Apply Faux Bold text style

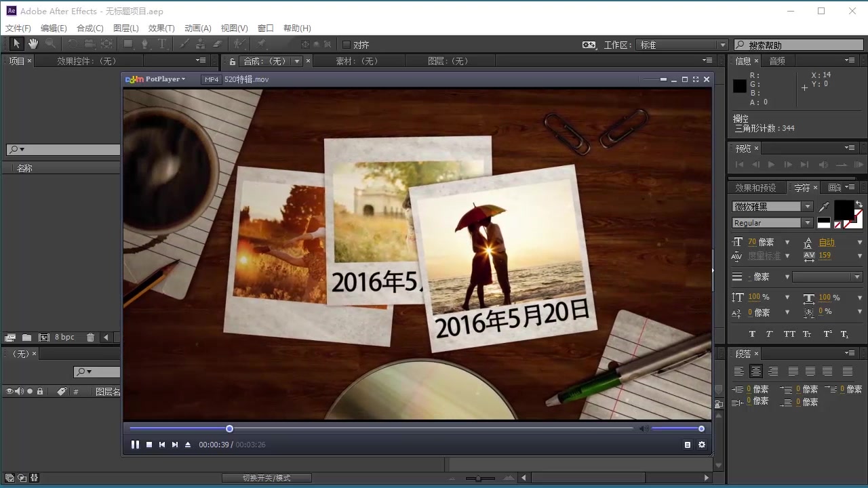752,334
